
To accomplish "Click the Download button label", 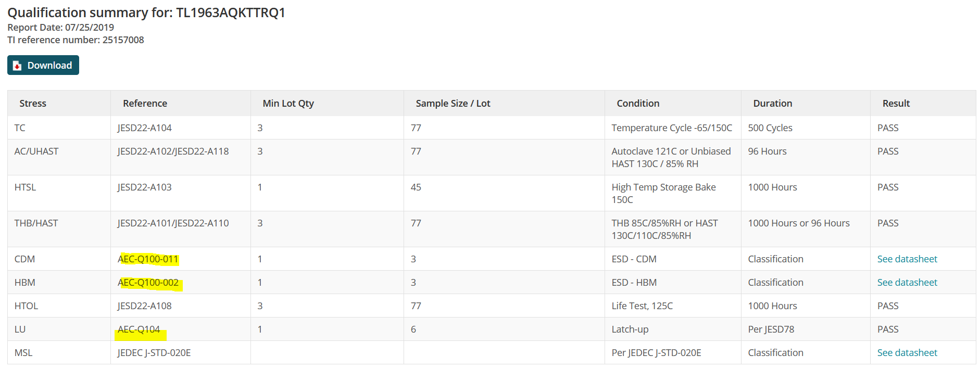I will coord(49,66).
